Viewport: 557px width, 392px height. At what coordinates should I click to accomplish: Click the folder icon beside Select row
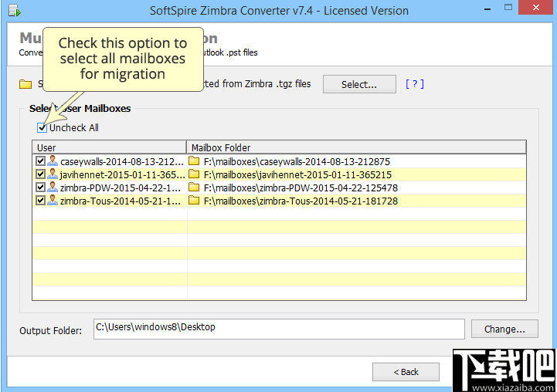tap(25, 84)
